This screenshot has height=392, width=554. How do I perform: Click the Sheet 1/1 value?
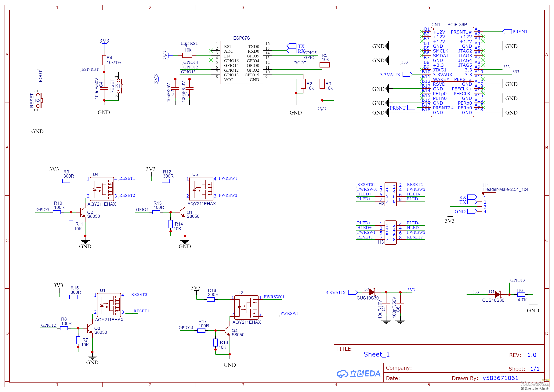click(535, 368)
